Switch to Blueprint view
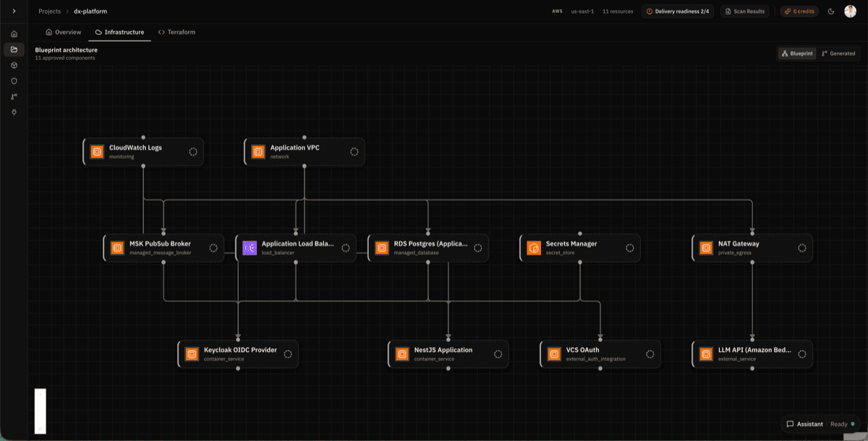The width and height of the screenshot is (868, 441). 796,53
